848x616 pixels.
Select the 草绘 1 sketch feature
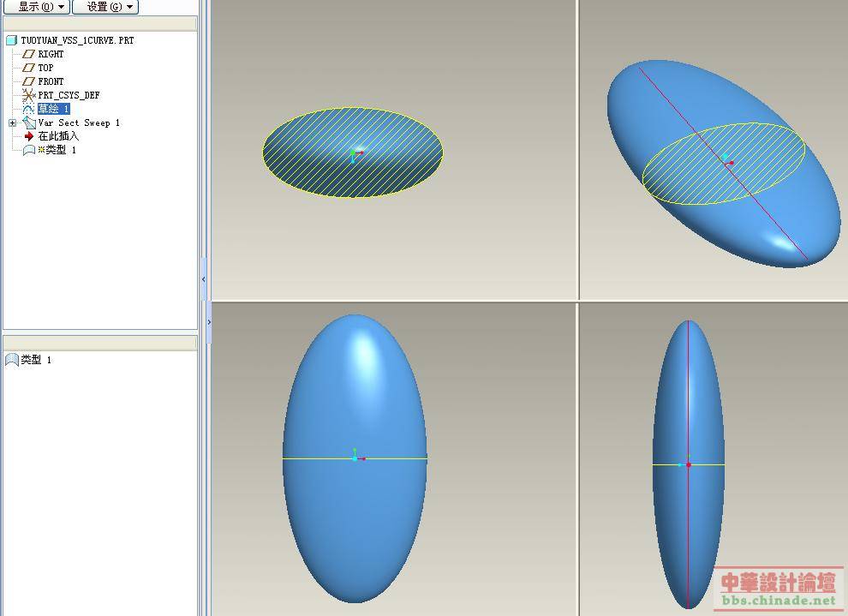tap(54, 109)
